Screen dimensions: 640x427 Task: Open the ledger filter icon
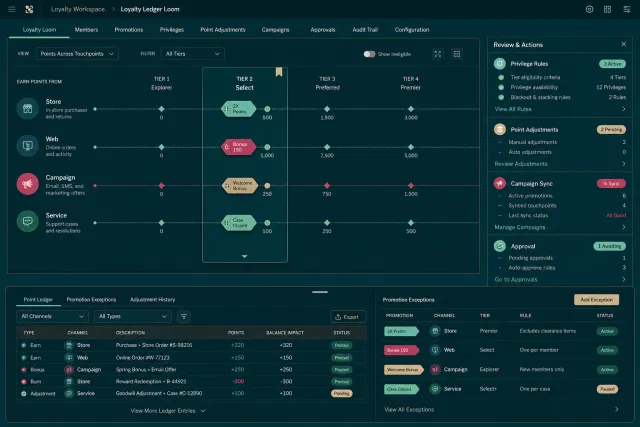click(184, 316)
